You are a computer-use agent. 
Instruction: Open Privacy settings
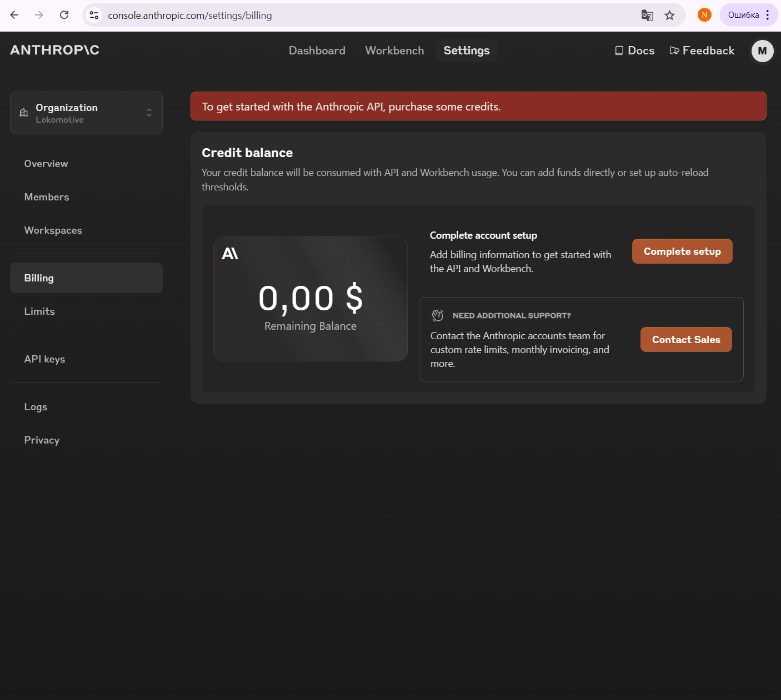coord(42,440)
